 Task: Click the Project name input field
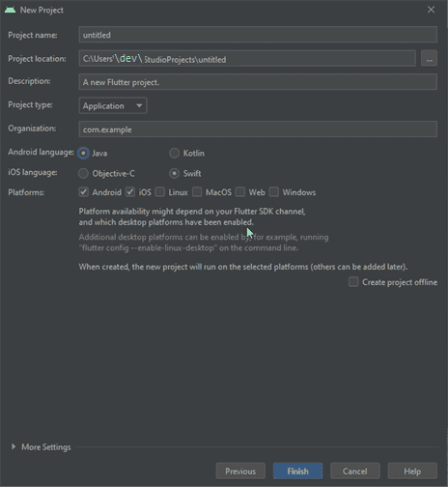pyautogui.click(x=258, y=35)
